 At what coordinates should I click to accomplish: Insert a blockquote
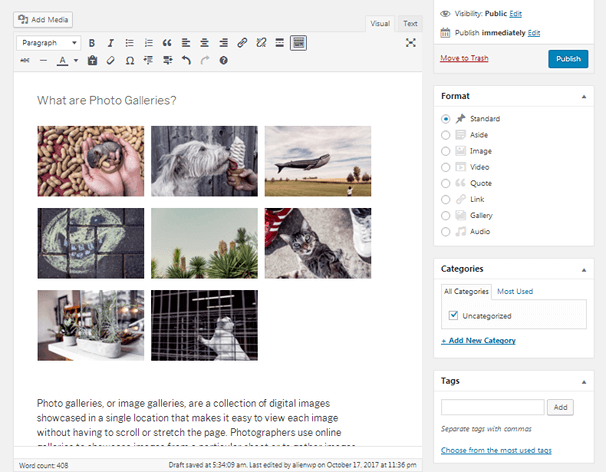tap(167, 43)
